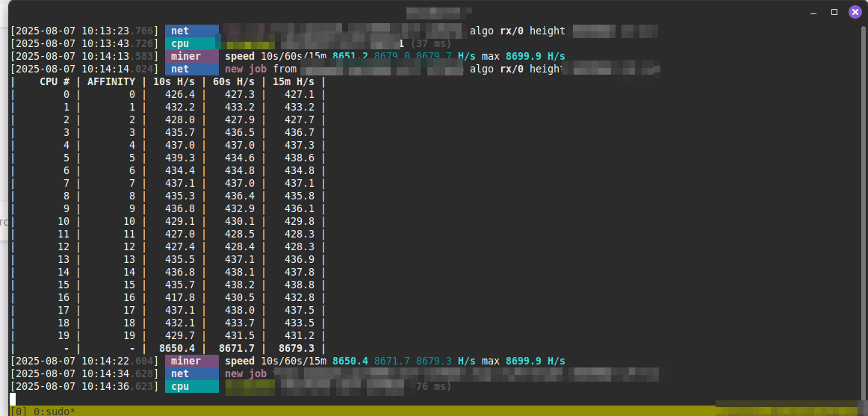Click the 15m value 436.7 for CPU 3
Screen dimensions: 868x416
(x=300, y=133)
